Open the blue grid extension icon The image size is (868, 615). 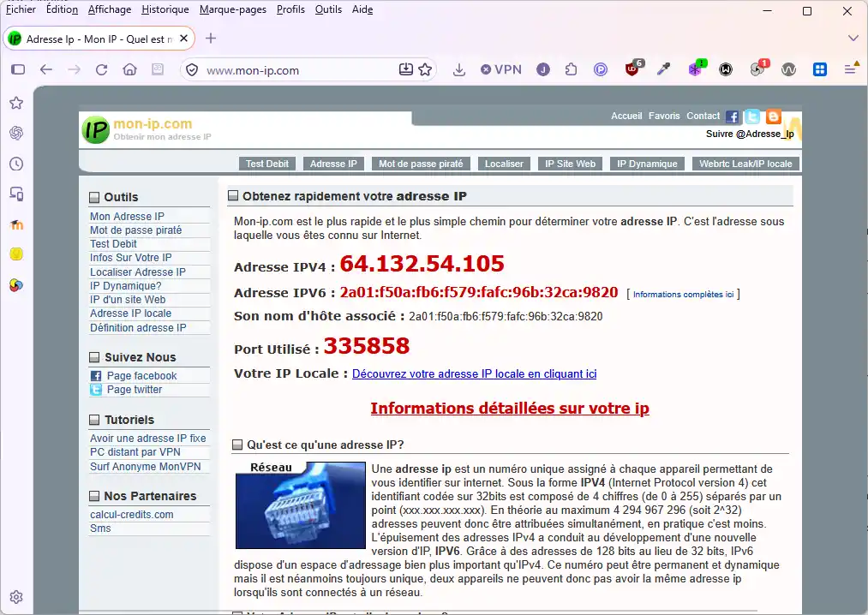pos(820,69)
